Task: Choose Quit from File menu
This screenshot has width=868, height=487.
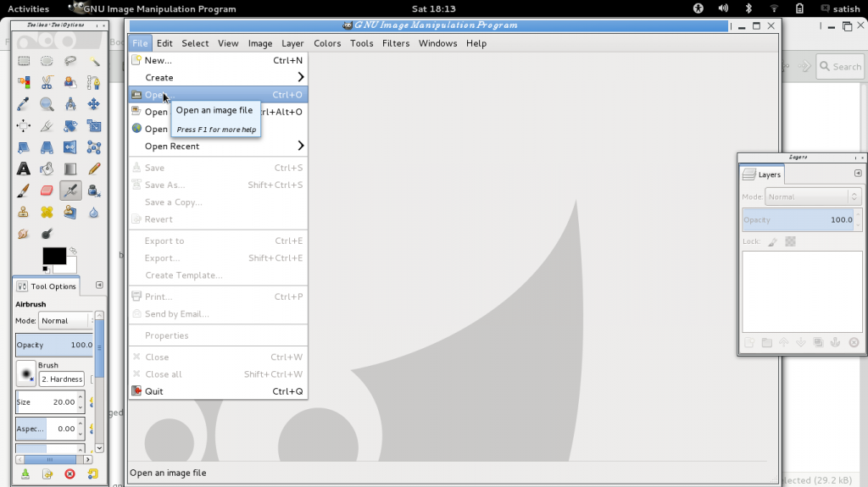Action: click(x=218, y=391)
